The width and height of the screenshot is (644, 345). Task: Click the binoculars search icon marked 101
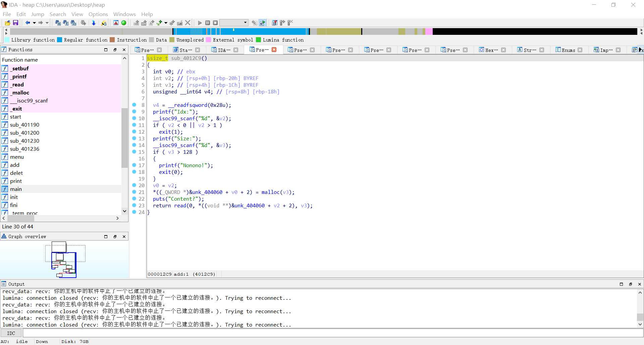(x=73, y=23)
